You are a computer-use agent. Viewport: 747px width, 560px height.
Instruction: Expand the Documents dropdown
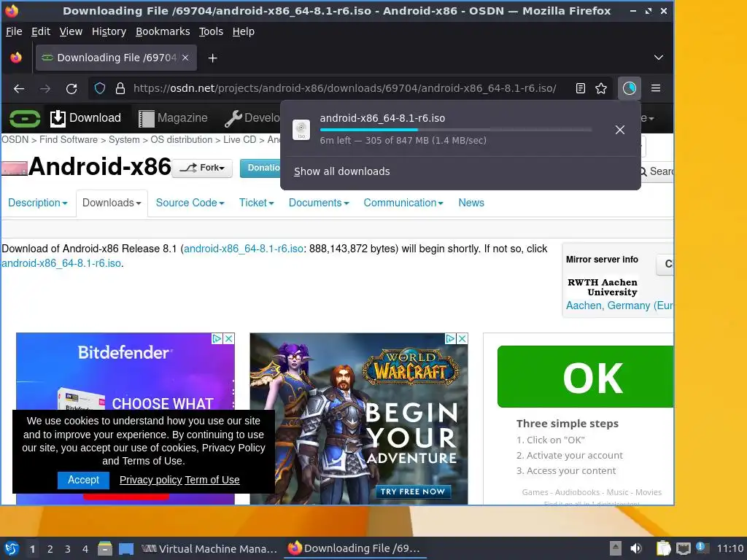(319, 203)
